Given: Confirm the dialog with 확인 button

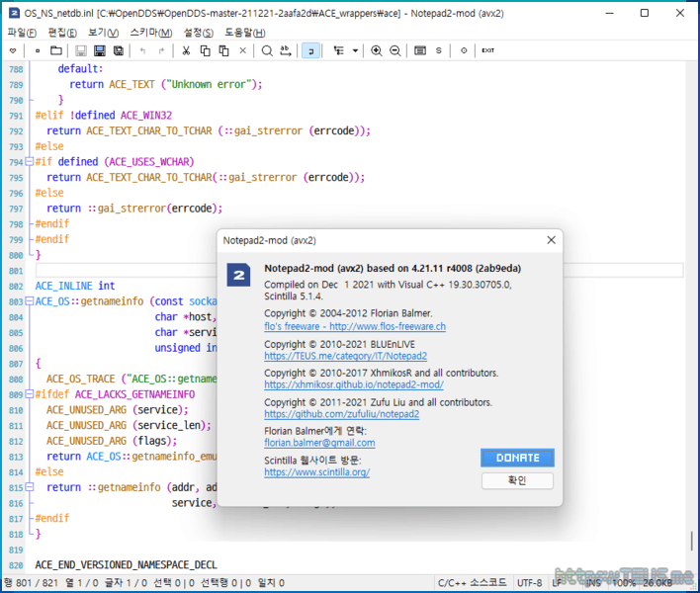Looking at the screenshot, I should [517, 480].
